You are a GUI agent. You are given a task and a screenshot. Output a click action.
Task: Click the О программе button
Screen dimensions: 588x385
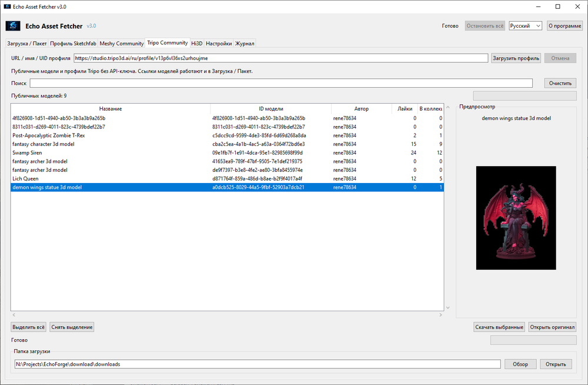(564, 26)
